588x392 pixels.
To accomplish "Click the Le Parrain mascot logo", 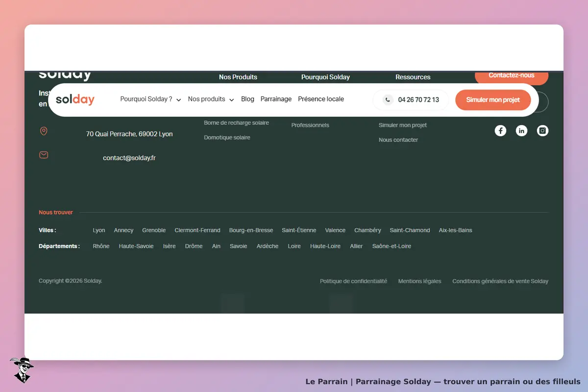I will coord(22,369).
